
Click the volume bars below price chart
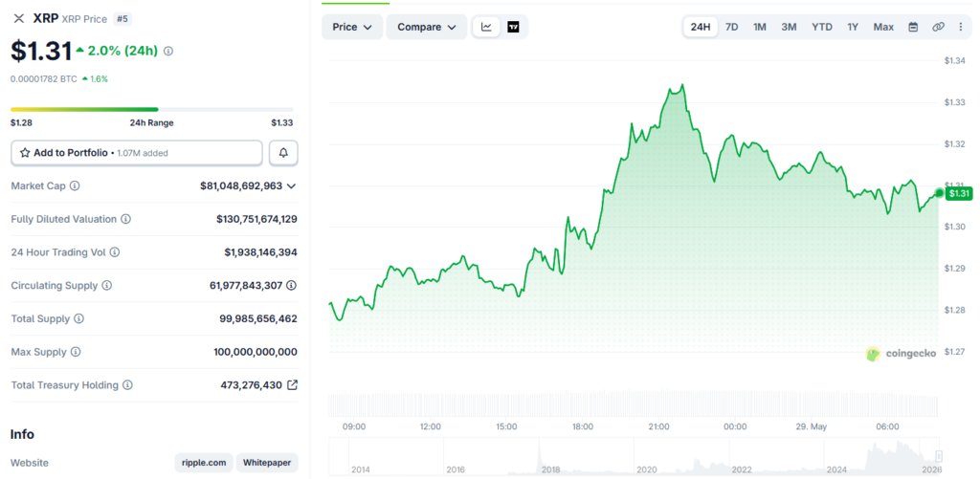pyautogui.click(x=634, y=405)
